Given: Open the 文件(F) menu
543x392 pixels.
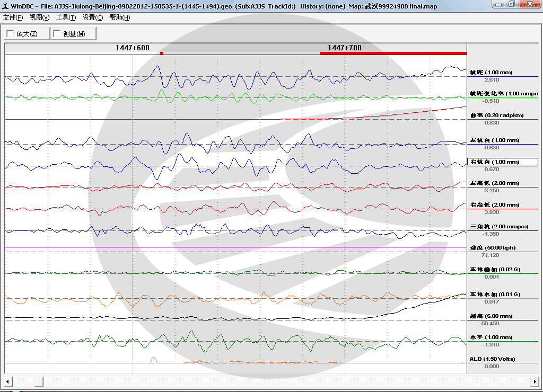Looking at the screenshot, I should (x=13, y=17).
